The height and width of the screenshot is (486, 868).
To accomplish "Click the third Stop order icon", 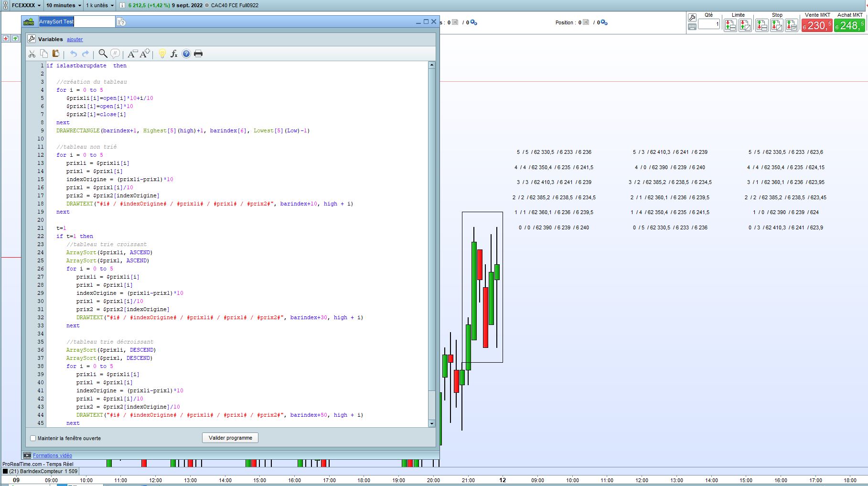I will (x=792, y=25).
